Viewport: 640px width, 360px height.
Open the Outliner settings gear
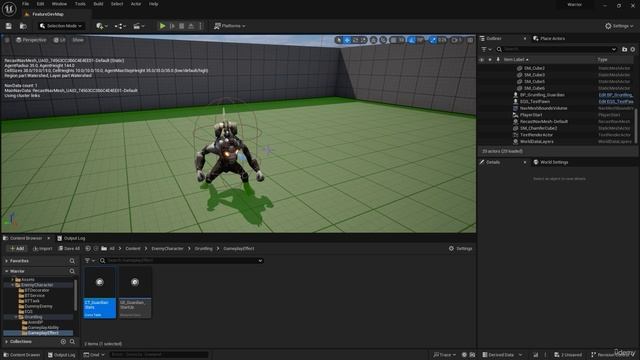[633, 49]
